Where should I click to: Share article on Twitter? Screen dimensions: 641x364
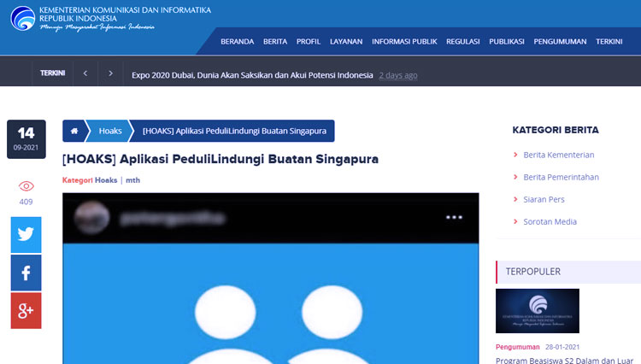tap(26, 234)
